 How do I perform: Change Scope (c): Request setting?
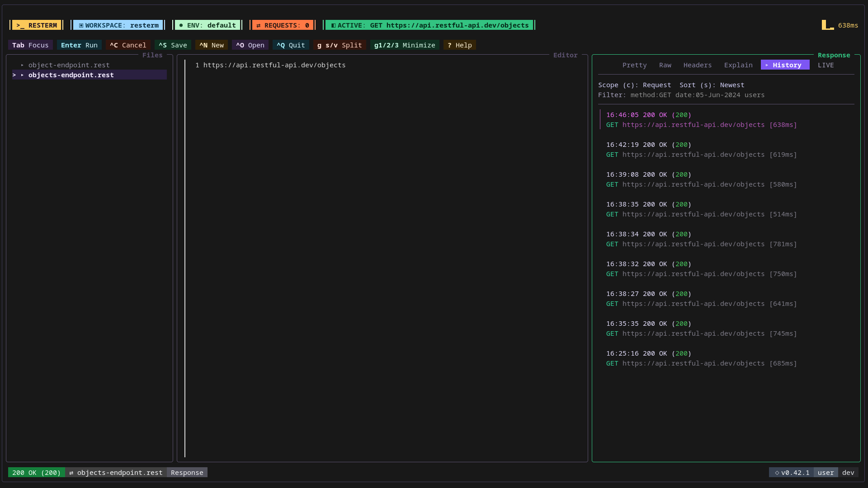pos(635,85)
